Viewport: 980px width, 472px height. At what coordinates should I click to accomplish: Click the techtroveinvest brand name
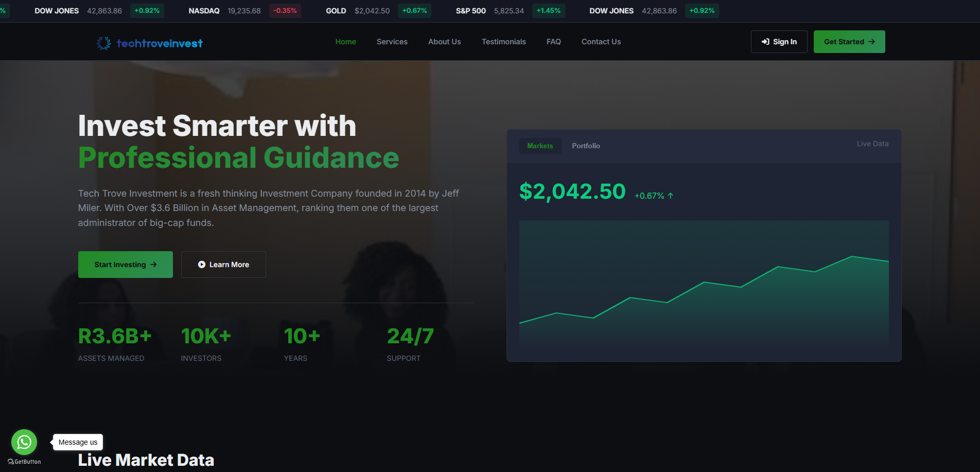[x=160, y=43]
